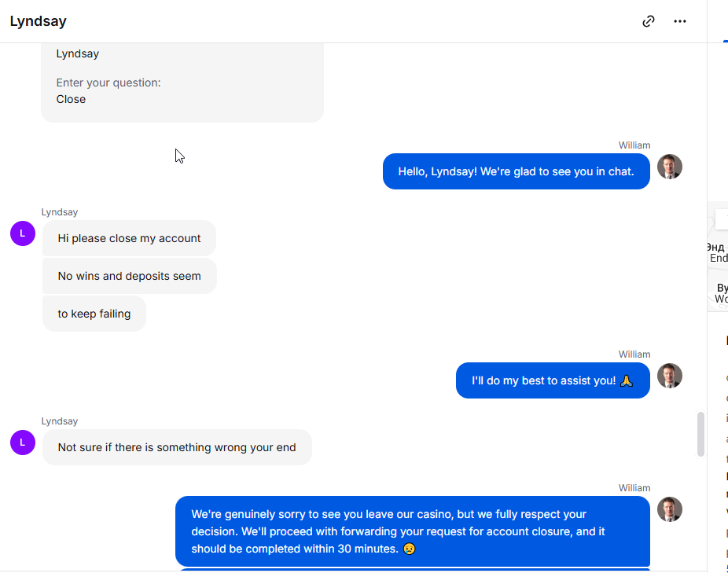Click the 'Hello, Lyndsay!' greeting bubble
The height and width of the screenshot is (573, 728).
point(517,171)
